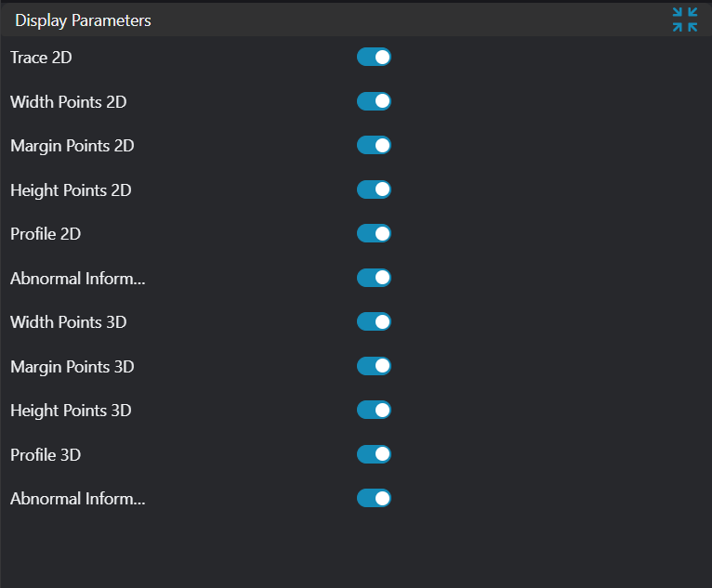Toggle Abnormal Information switch below Profile 2D
Viewport: 712px width, 588px height.
click(x=374, y=278)
